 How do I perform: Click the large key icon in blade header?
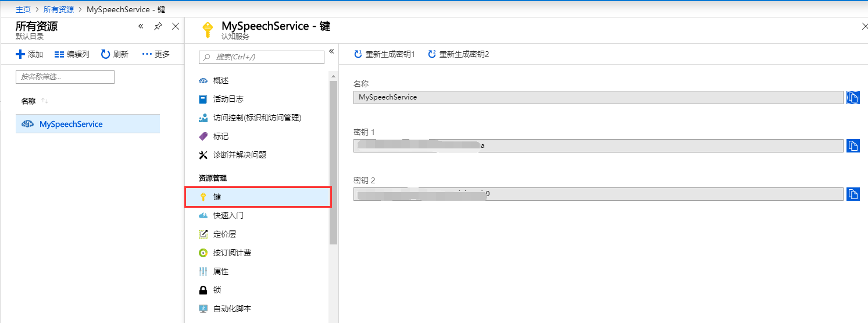(x=207, y=30)
